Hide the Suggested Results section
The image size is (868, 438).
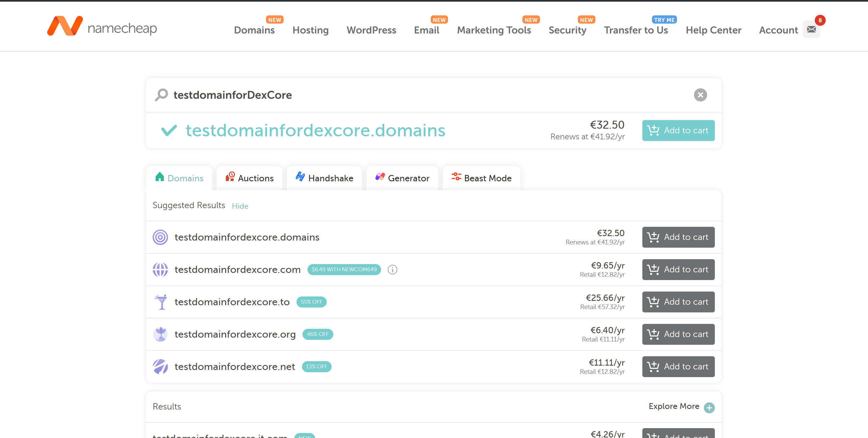(x=240, y=206)
